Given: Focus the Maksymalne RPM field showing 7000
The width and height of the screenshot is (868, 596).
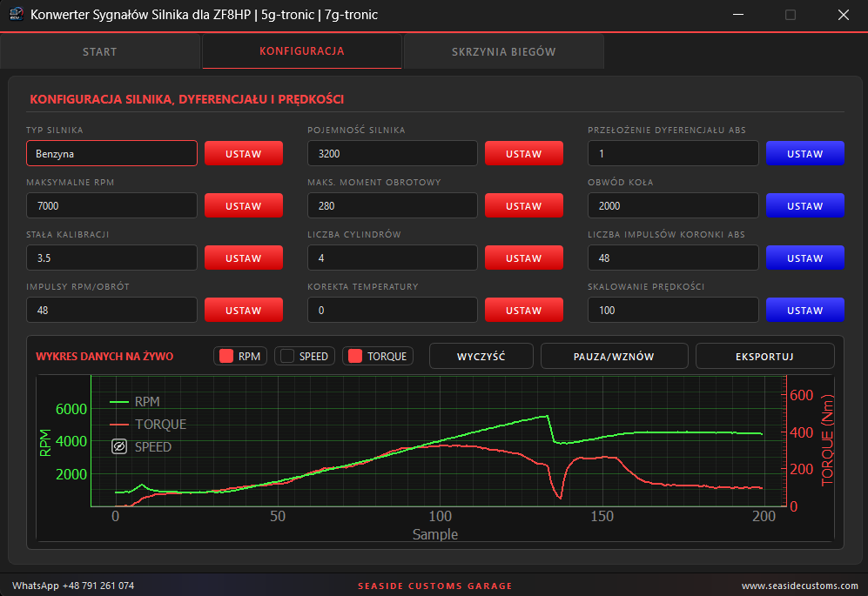Looking at the screenshot, I should click(111, 205).
